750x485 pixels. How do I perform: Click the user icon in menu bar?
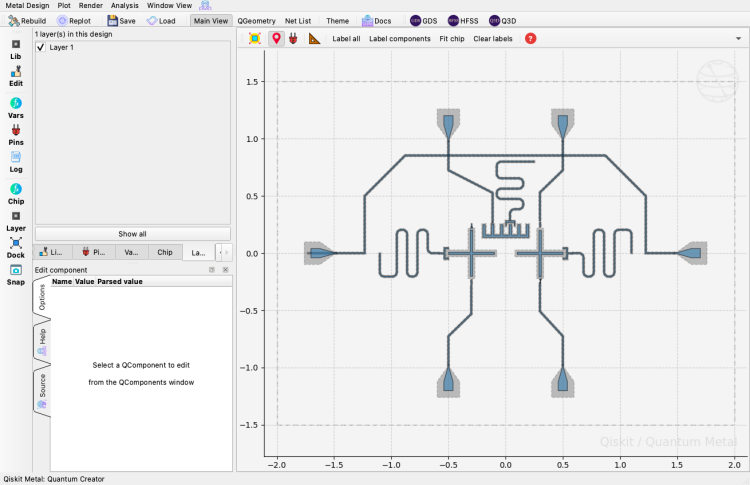[205, 5]
